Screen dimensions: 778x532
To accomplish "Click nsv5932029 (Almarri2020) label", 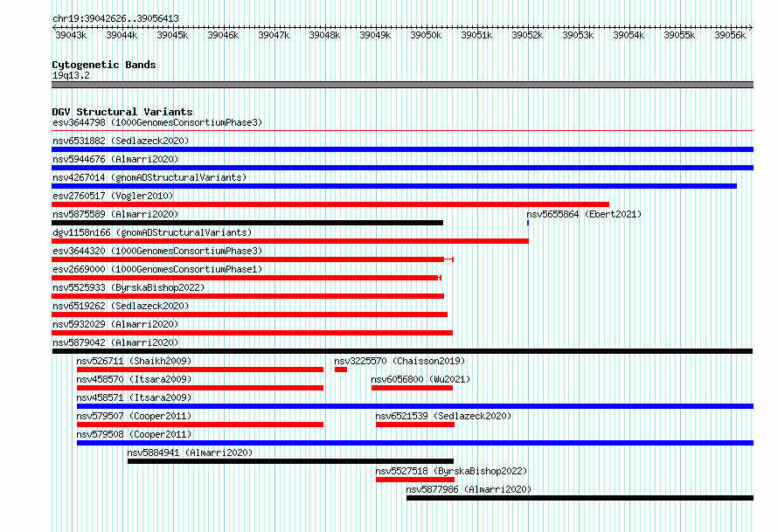I will 115,324.
